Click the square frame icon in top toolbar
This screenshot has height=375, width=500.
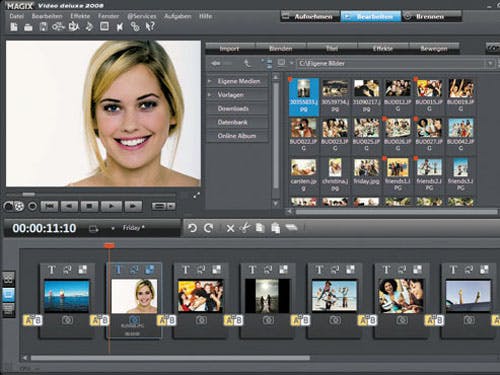104,26
